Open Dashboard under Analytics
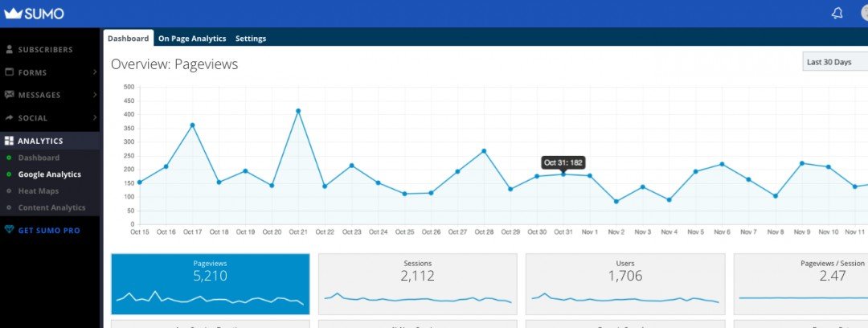This screenshot has width=868, height=328. tap(39, 158)
